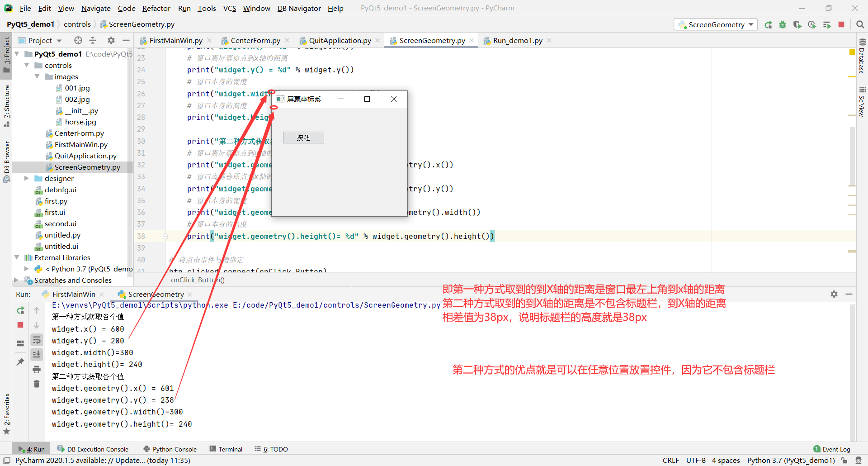Open debnfg.ui file
This screenshot has height=466, width=868.
pos(60,190)
